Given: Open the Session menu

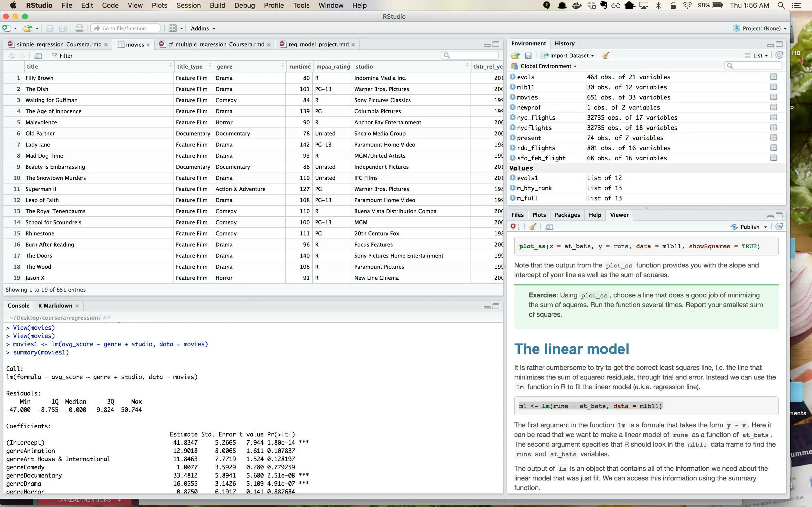Looking at the screenshot, I should 188,5.
